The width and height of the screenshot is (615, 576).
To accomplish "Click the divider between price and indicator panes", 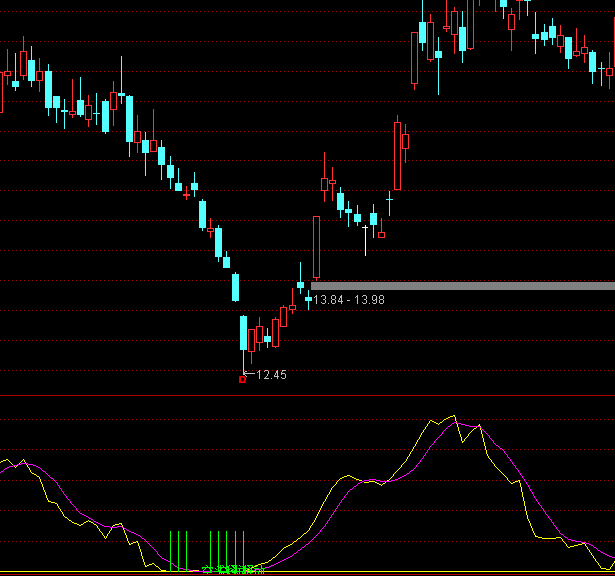I will coord(307,395).
